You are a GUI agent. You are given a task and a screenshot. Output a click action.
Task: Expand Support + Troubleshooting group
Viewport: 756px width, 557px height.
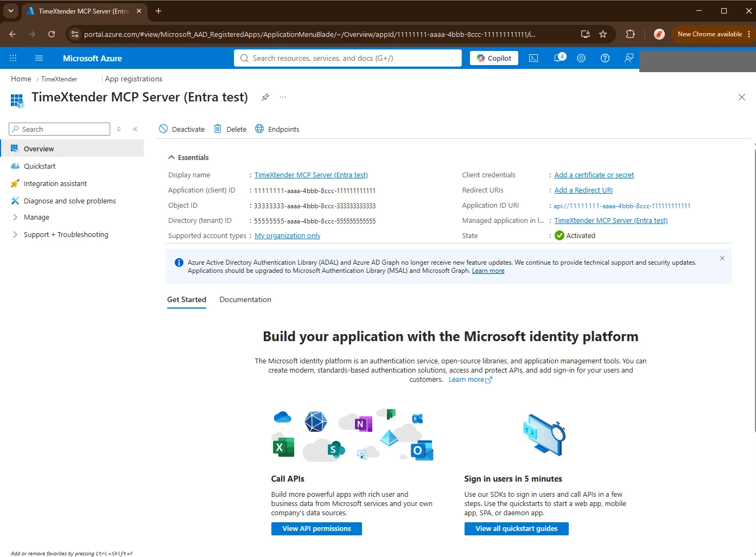click(60, 234)
